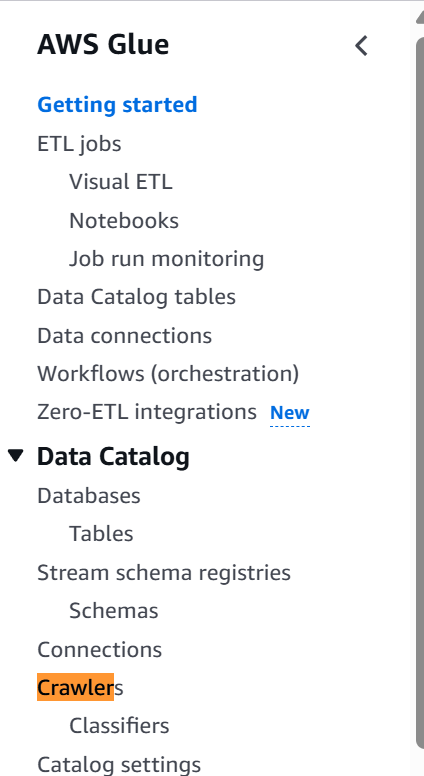Open the highlighted Crawlers page
The width and height of the screenshot is (424, 776).
pyautogui.click(x=80, y=687)
